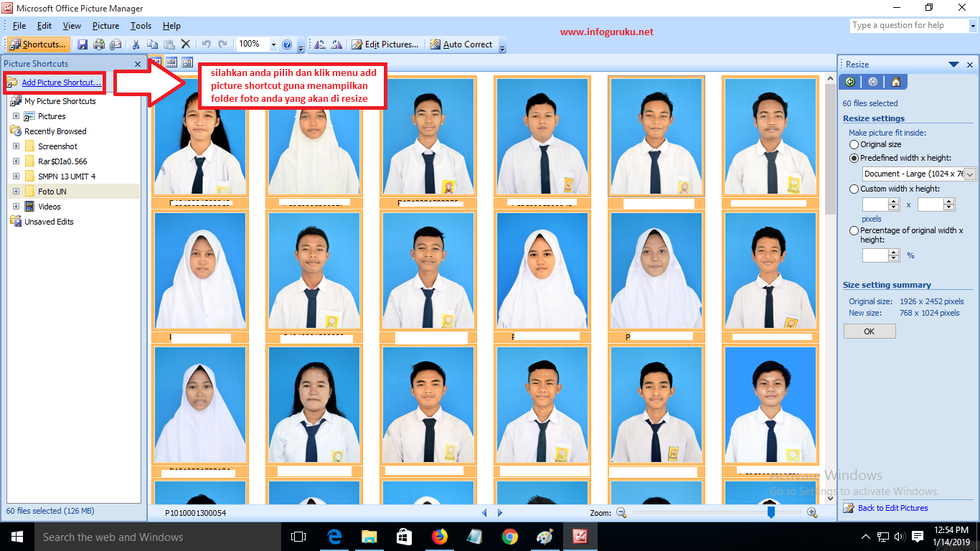
Task: Open the File menu
Action: pyautogui.click(x=19, y=26)
